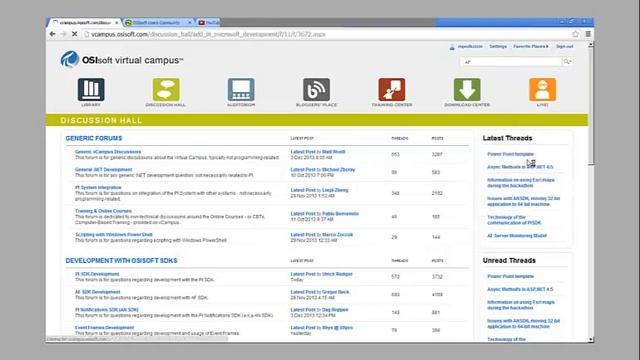The height and width of the screenshot is (360, 640).
Task: Click the scrollbar up arrow
Action: (x=591, y=44)
